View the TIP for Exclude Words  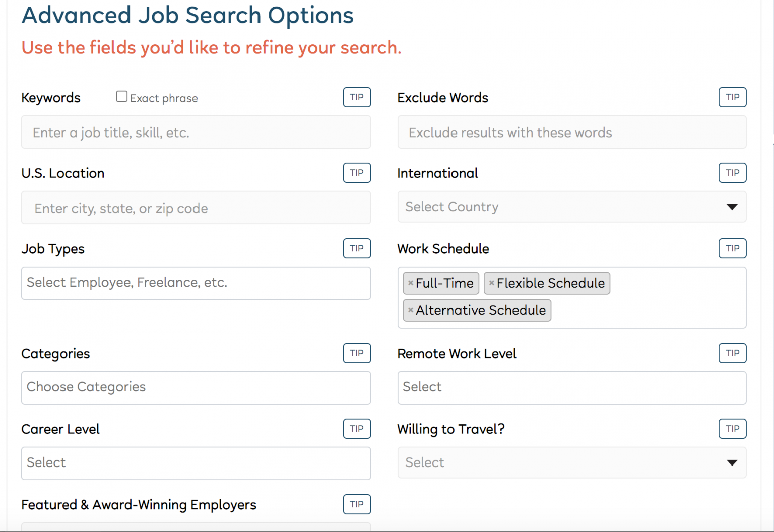tap(732, 97)
